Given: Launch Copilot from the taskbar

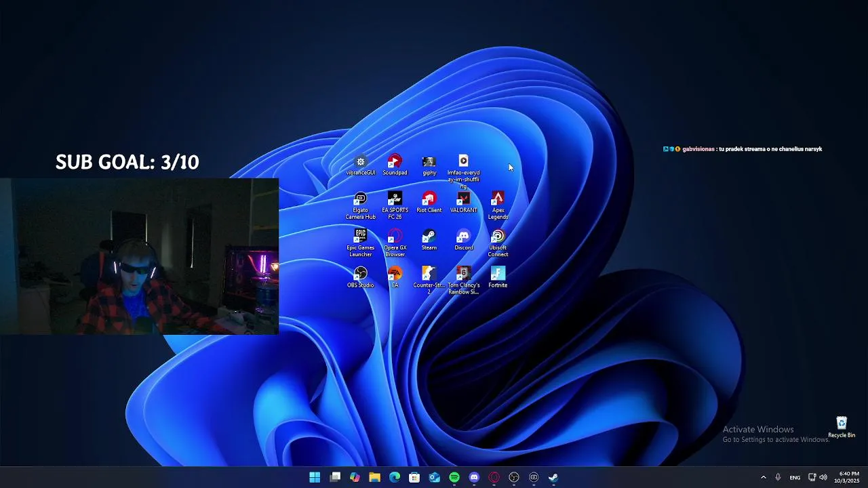Looking at the screenshot, I should pos(355,477).
